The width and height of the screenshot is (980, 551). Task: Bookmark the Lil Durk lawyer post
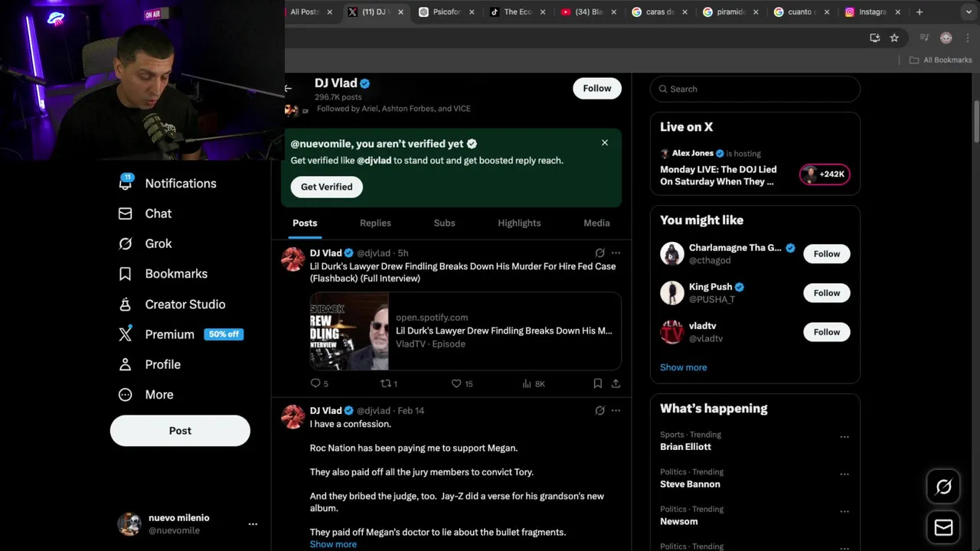point(597,383)
